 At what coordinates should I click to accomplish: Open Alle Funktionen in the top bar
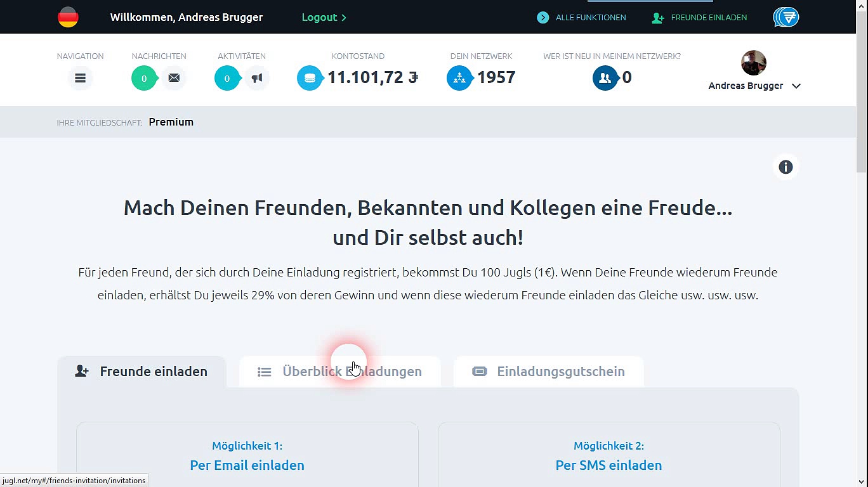582,17
